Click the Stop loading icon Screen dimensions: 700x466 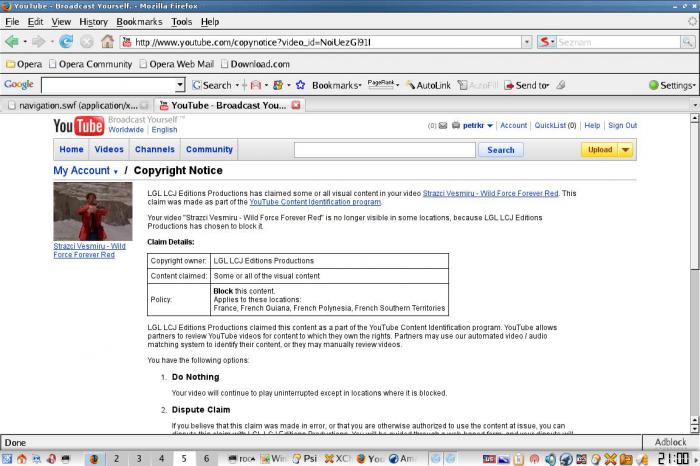click(87, 42)
